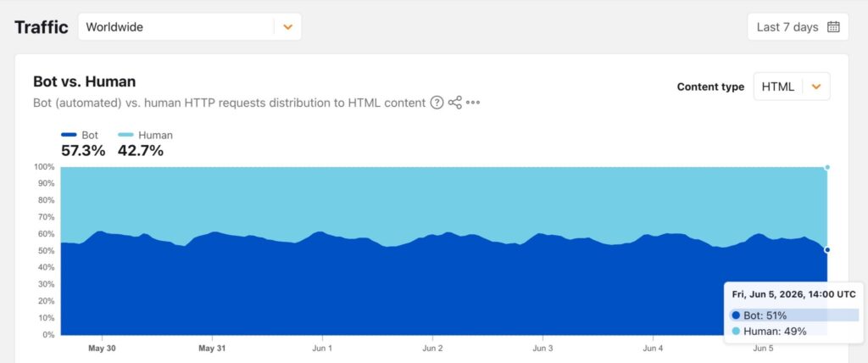Click the Jun 1 axis label
The height and width of the screenshot is (363, 868).
click(322, 349)
